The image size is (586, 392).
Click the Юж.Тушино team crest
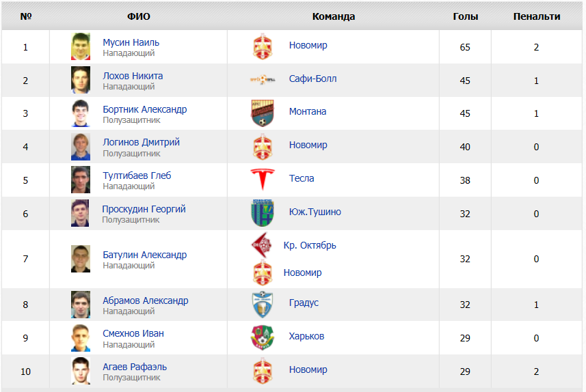[x=263, y=213]
